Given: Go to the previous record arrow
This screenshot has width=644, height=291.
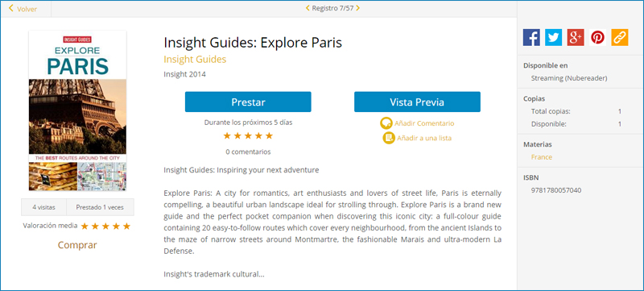Looking at the screenshot, I should point(308,8).
